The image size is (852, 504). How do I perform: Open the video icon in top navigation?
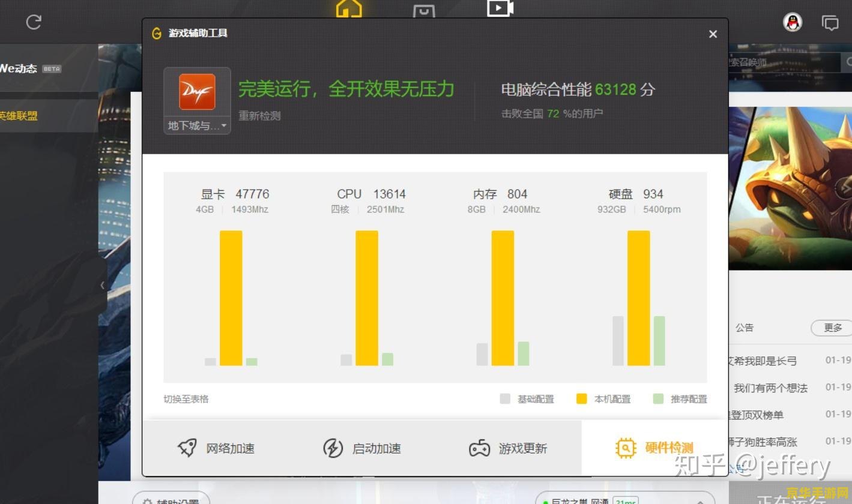pos(500,8)
